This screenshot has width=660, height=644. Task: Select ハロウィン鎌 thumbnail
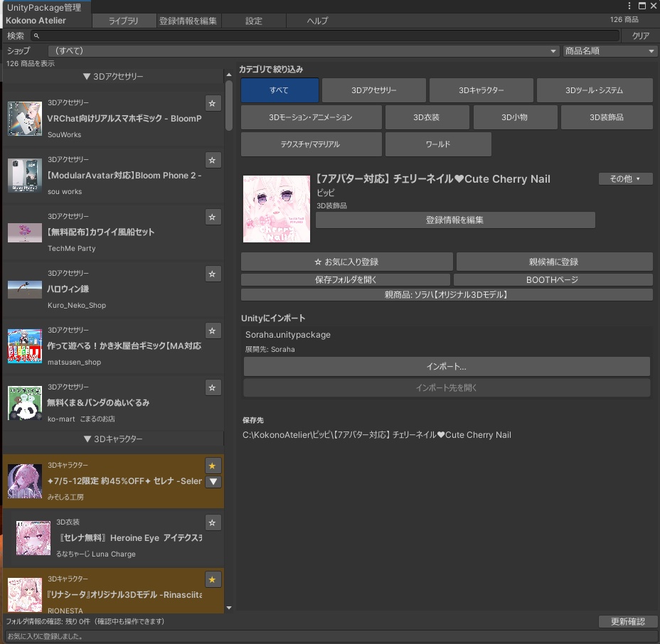(x=25, y=289)
